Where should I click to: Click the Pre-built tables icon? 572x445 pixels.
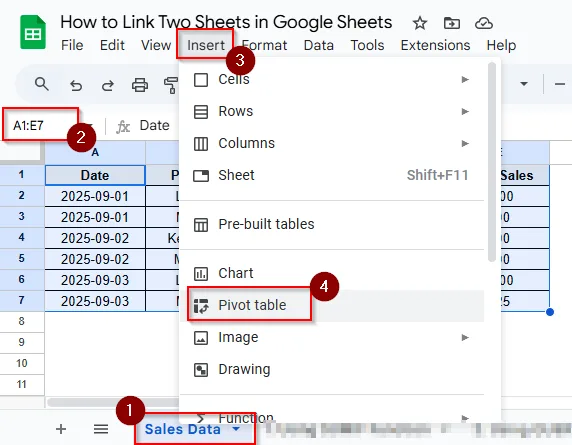pos(201,225)
